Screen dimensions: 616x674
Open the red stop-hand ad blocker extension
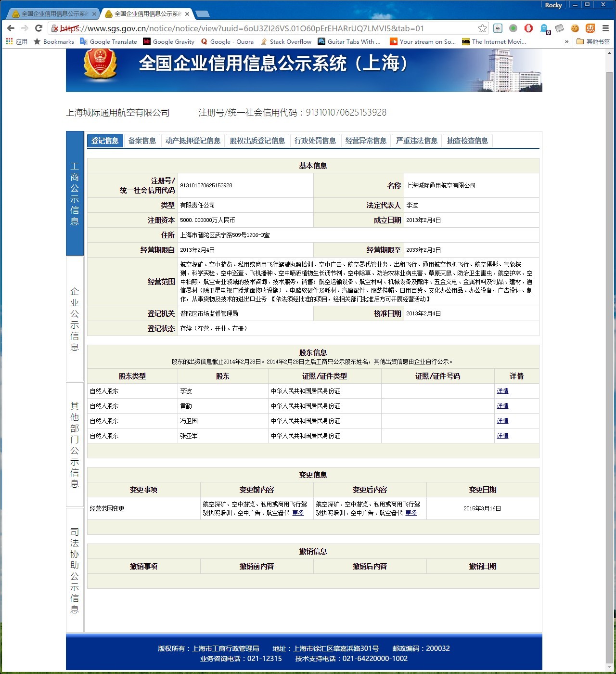tap(528, 28)
